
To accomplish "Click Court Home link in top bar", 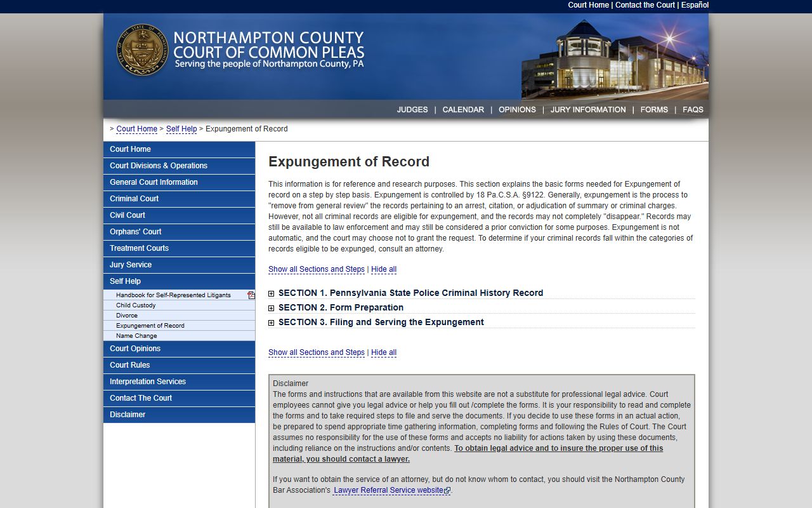I will [588, 5].
